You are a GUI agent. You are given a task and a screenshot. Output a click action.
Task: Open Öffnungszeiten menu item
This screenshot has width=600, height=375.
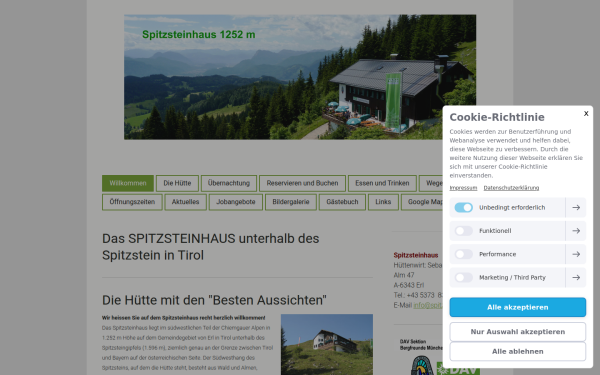click(132, 202)
